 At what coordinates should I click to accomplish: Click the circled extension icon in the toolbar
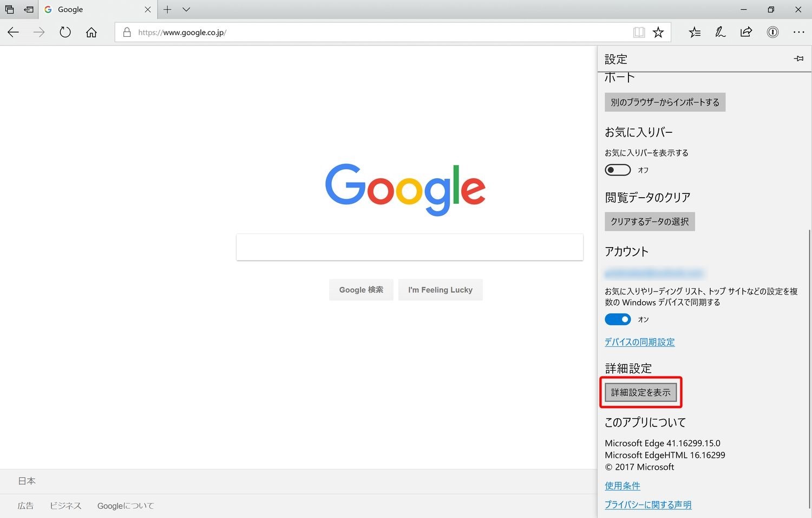pyautogui.click(x=772, y=33)
